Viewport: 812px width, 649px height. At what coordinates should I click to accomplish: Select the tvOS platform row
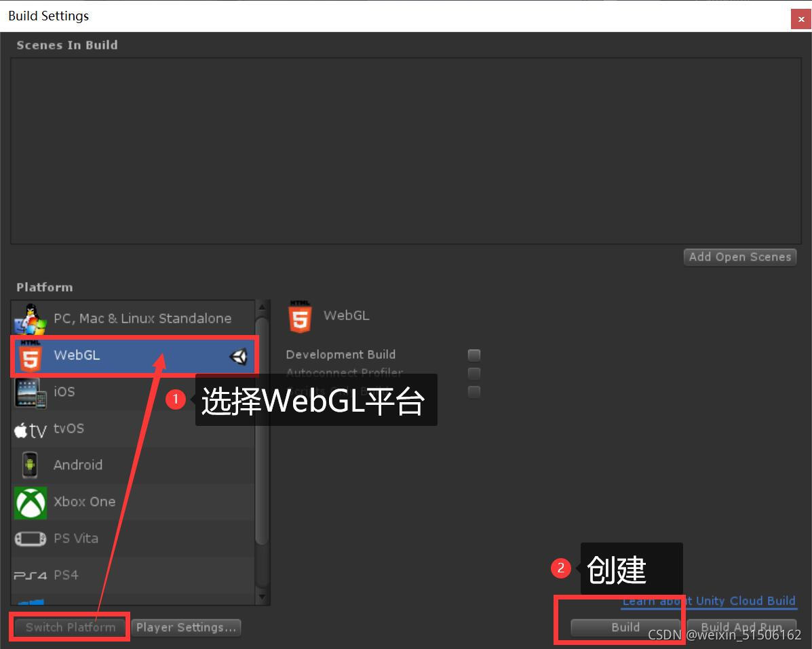point(134,429)
